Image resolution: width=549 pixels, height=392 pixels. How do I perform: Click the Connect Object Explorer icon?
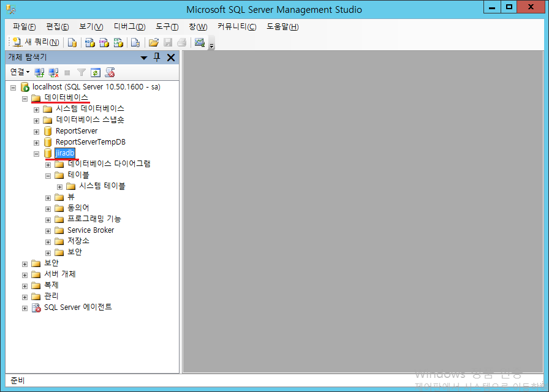click(39, 72)
